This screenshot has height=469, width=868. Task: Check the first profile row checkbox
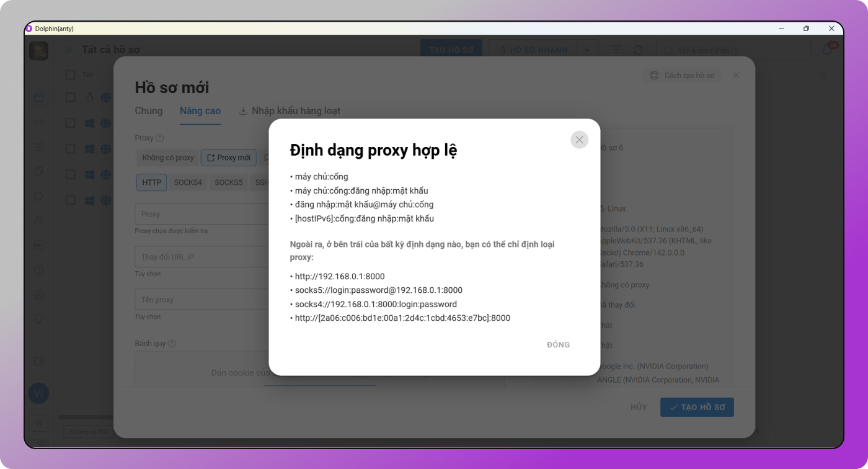70,97
